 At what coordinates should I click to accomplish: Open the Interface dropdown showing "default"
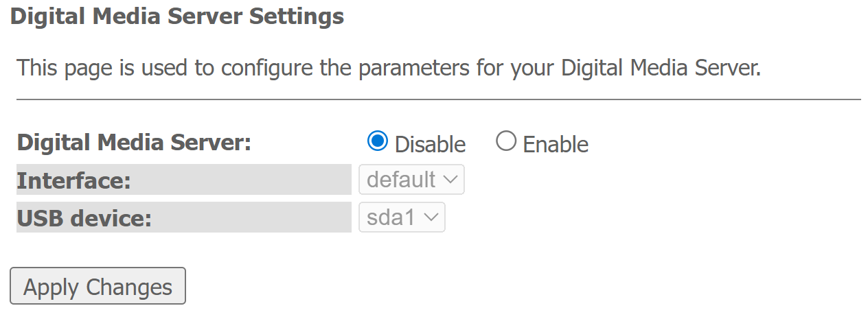[x=411, y=180]
